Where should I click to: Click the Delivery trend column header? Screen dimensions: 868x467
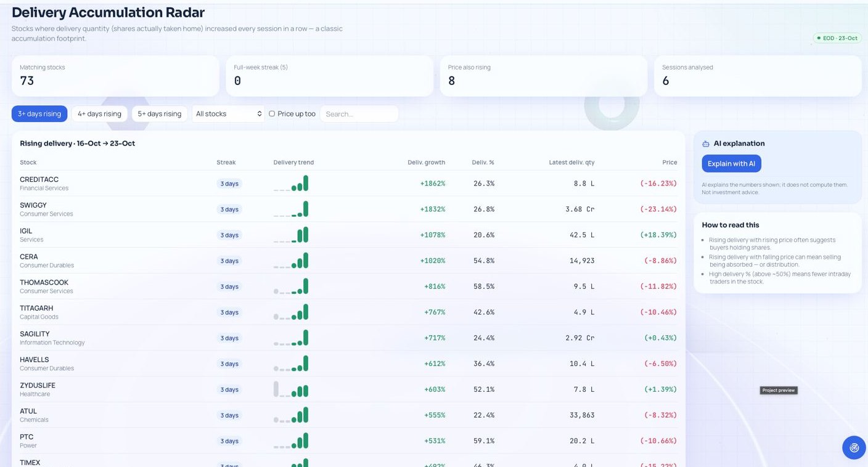point(293,163)
